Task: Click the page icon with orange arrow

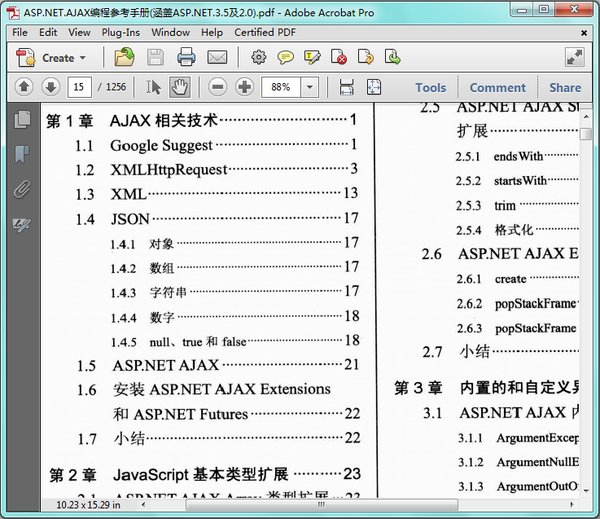Action: coord(366,57)
